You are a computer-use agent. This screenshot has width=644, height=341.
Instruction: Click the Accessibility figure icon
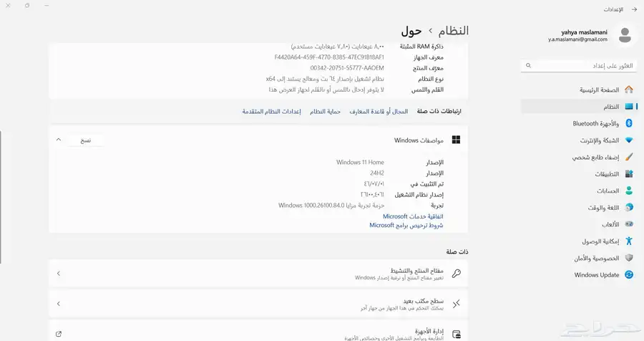(x=629, y=241)
